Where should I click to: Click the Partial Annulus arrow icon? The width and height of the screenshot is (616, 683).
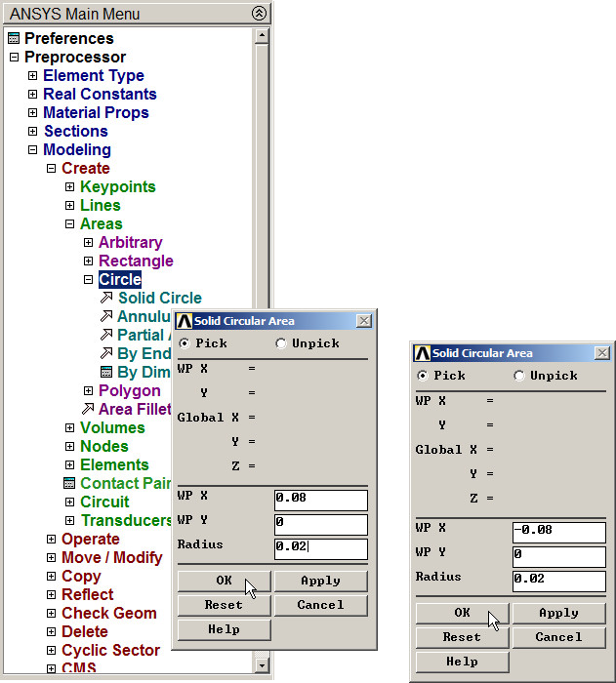click(x=107, y=336)
